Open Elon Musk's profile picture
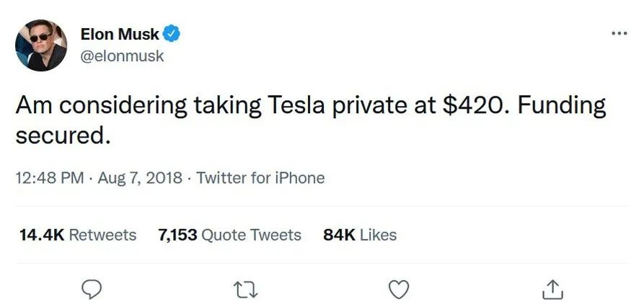644x304 pixels. (41, 45)
